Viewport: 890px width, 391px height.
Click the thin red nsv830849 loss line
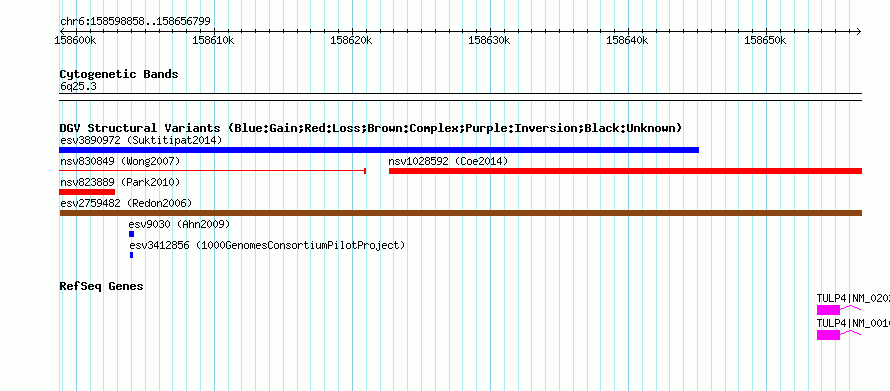[213, 170]
